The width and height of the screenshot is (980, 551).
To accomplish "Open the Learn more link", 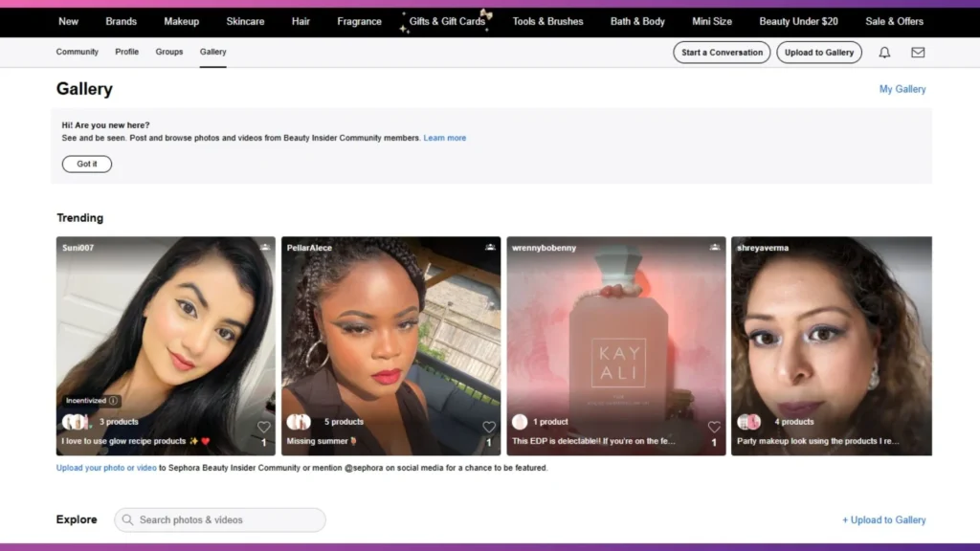I will [445, 137].
